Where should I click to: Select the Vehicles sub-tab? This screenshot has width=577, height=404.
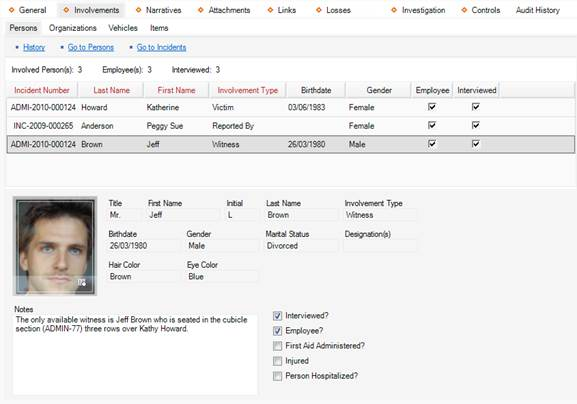click(x=123, y=28)
